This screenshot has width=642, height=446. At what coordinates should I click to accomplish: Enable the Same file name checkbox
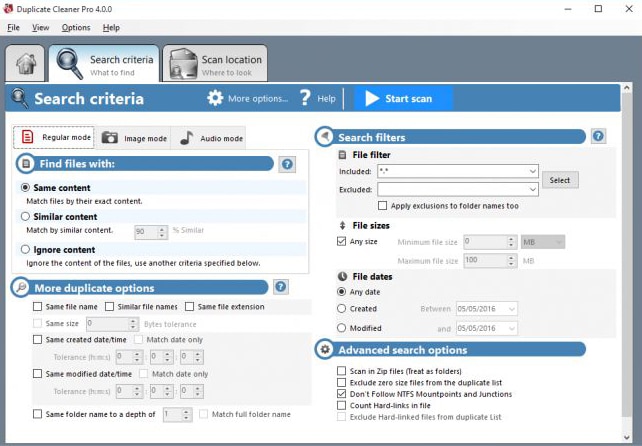[x=37, y=306]
